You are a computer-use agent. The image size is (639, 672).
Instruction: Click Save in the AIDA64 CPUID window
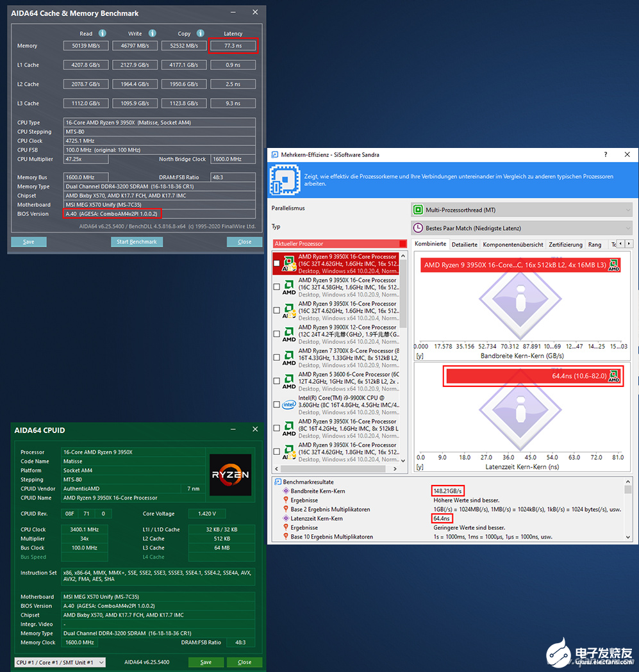(206, 662)
